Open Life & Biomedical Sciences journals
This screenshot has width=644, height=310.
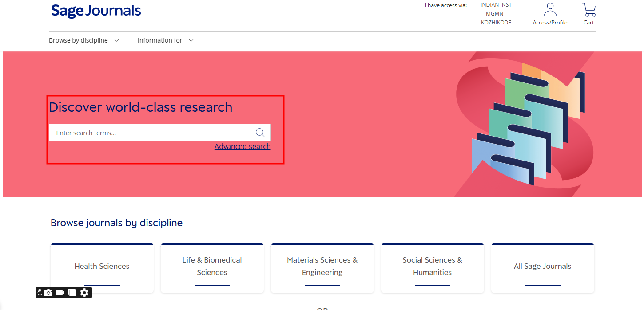[x=212, y=267]
